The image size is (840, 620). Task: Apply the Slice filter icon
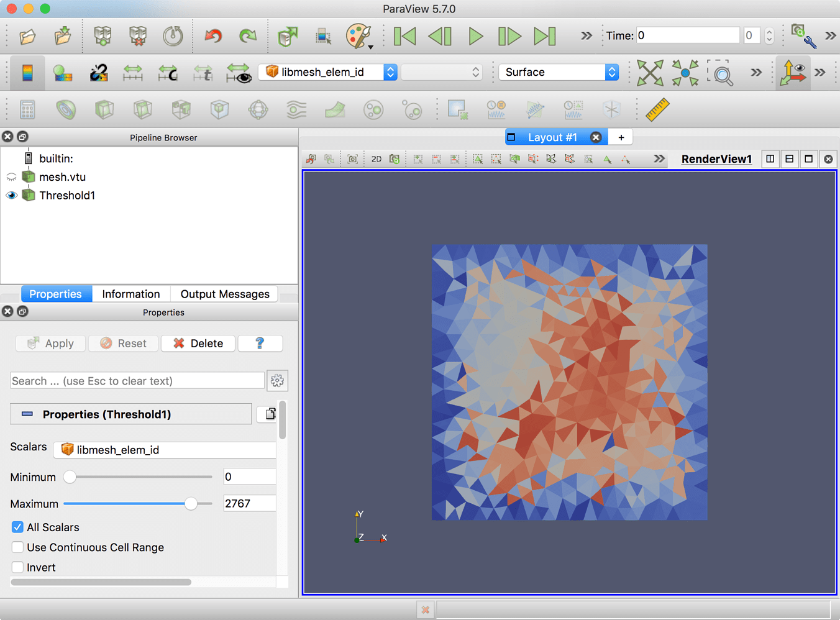(142, 110)
